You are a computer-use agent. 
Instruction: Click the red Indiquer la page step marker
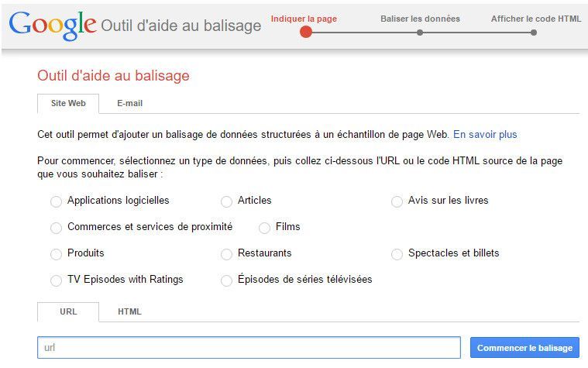coord(306,33)
